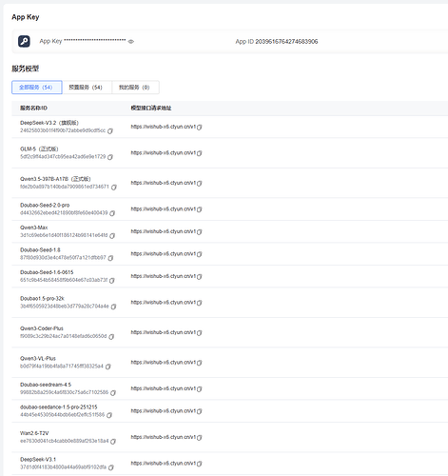The width and height of the screenshot is (448, 476).
Task: Select the Qwen3-VL-Plus service name
Action: (38, 359)
